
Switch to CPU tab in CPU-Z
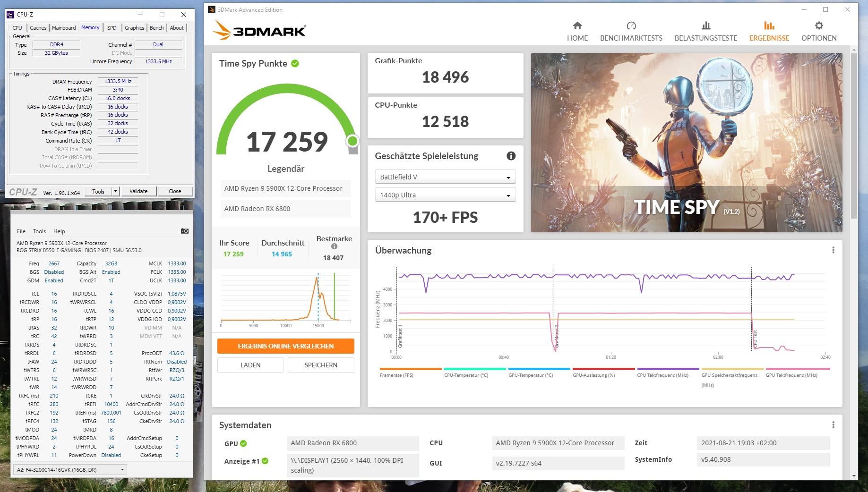pos(17,28)
